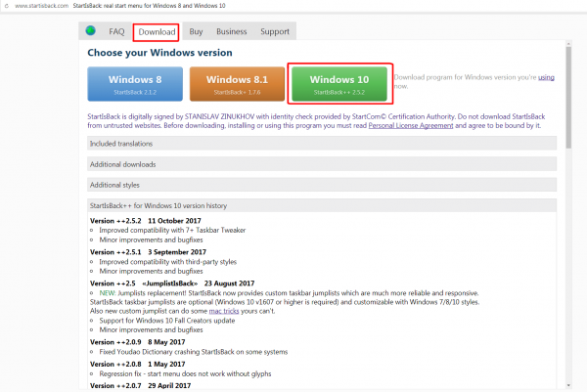Click the 'Regression fix' changelog line
This screenshot has height=392, width=587.
pos(185,373)
